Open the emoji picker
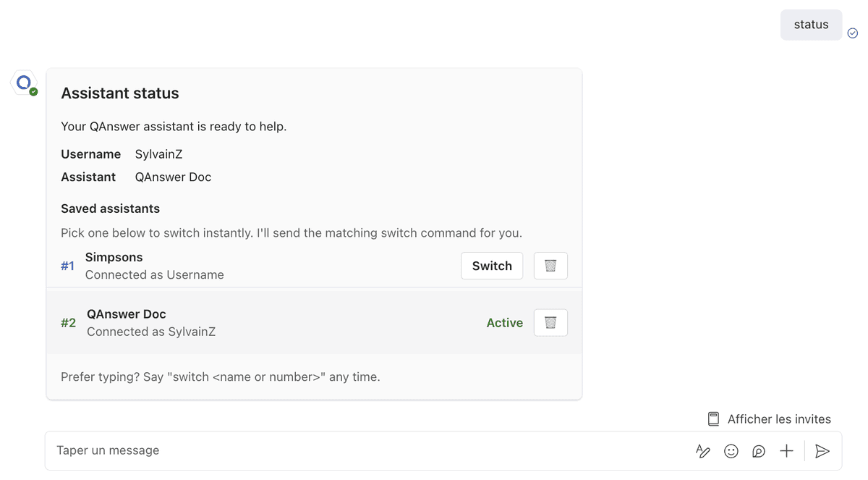This screenshot has width=868, height=480. point(731,451)
